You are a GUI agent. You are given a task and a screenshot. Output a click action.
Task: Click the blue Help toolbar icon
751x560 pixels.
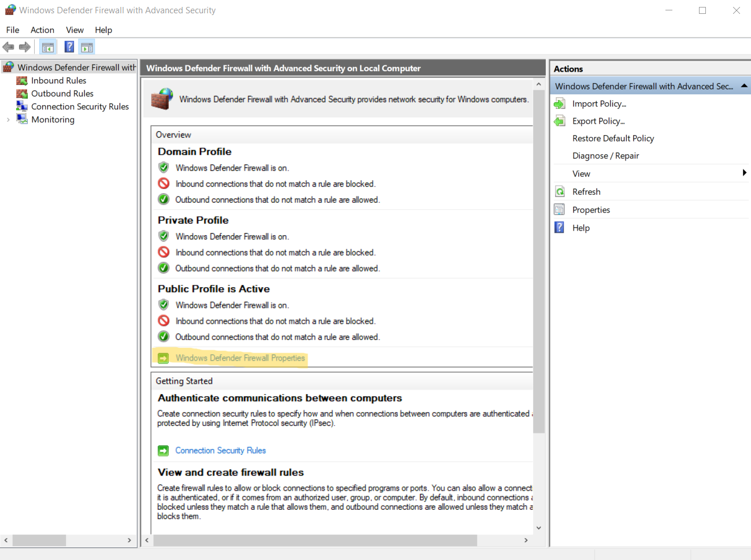point(69,47)
